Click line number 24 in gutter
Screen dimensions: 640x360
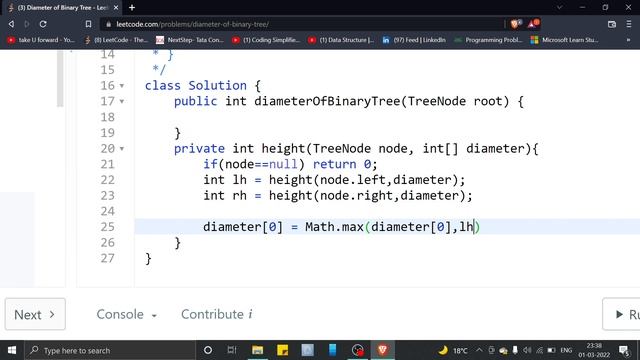[x=108, y=211]
